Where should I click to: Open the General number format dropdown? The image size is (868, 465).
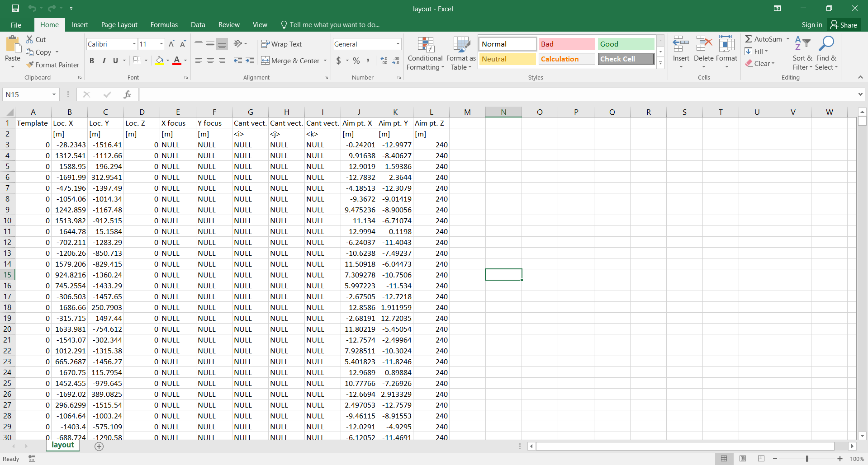398,44
